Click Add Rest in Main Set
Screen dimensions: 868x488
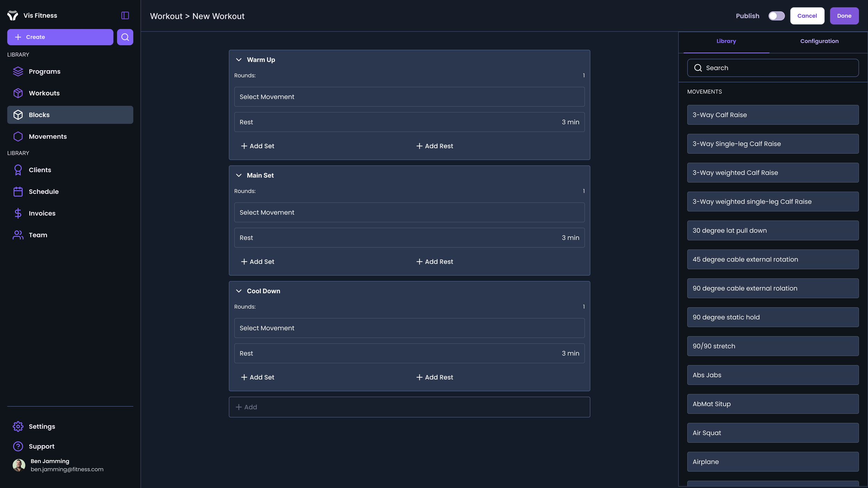coord(434,262)
